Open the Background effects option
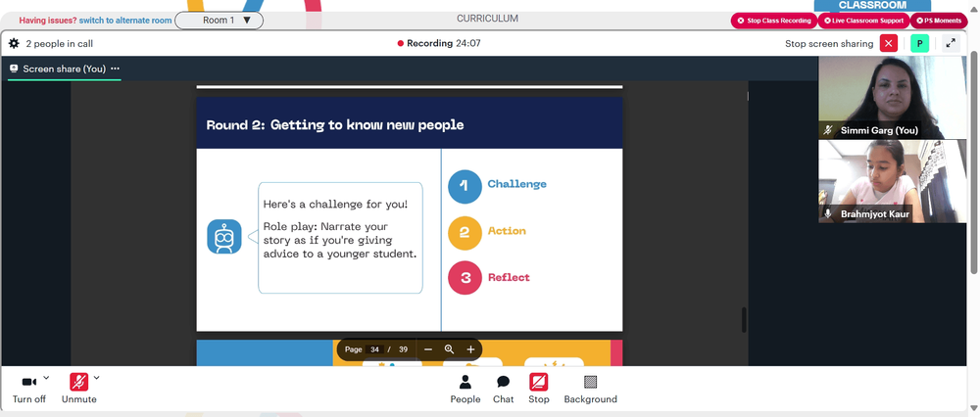 [590, 389]
